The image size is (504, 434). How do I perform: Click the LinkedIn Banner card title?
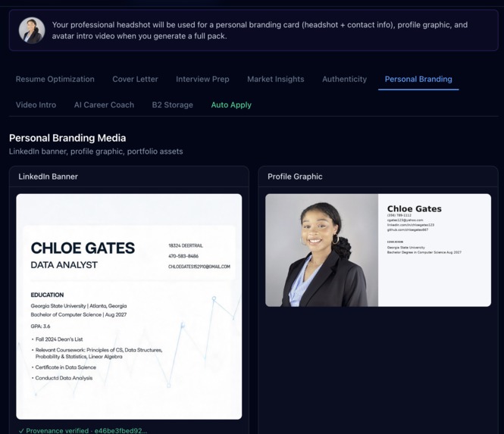[48, 176]
